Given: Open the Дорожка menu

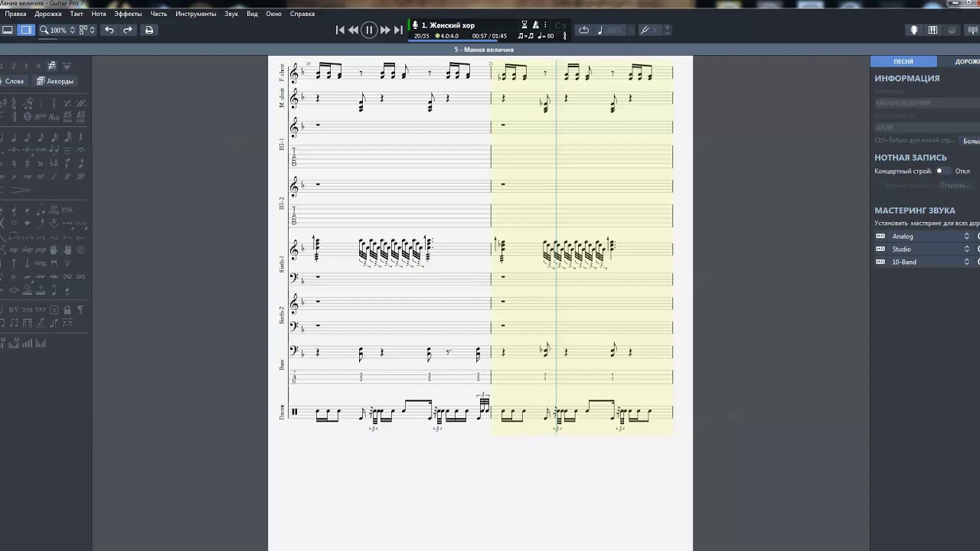Looking at the screenshot, I should [48, 14].
